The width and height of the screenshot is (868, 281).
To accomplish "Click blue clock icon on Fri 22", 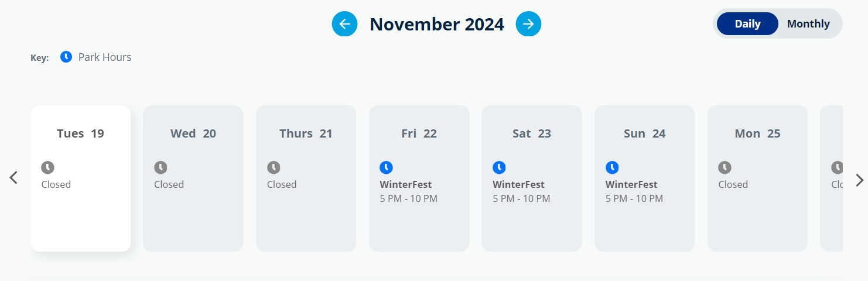I will coord(386,168).
